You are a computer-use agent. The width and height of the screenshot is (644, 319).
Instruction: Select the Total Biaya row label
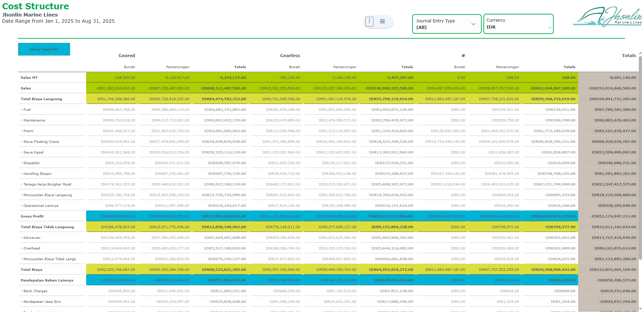(x=31, y=270)
